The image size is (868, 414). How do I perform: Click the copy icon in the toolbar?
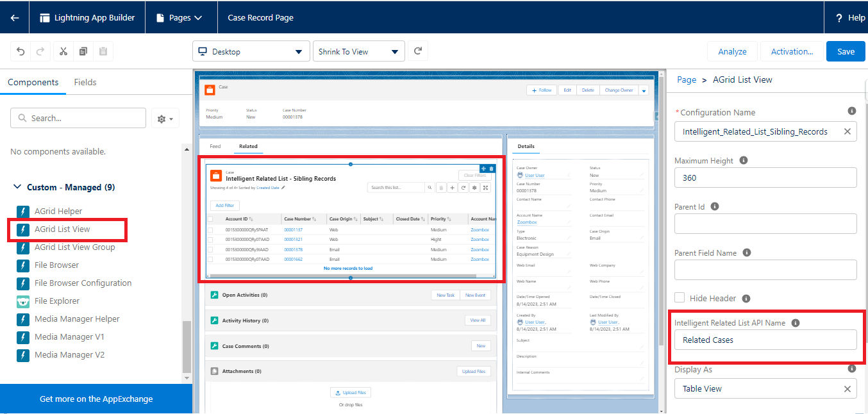coord(83,52)
